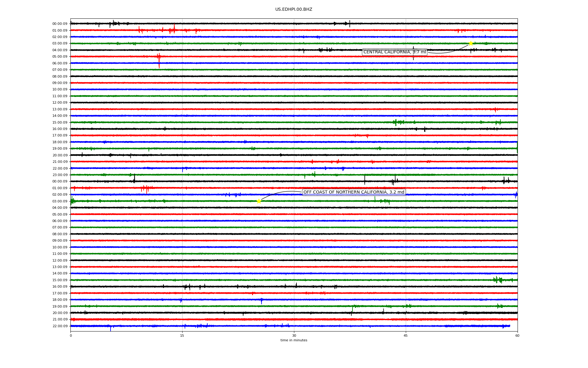Click the 30 tick on the x-axis
Viewport: 588px width, 368px height.
tap(294, 335)
